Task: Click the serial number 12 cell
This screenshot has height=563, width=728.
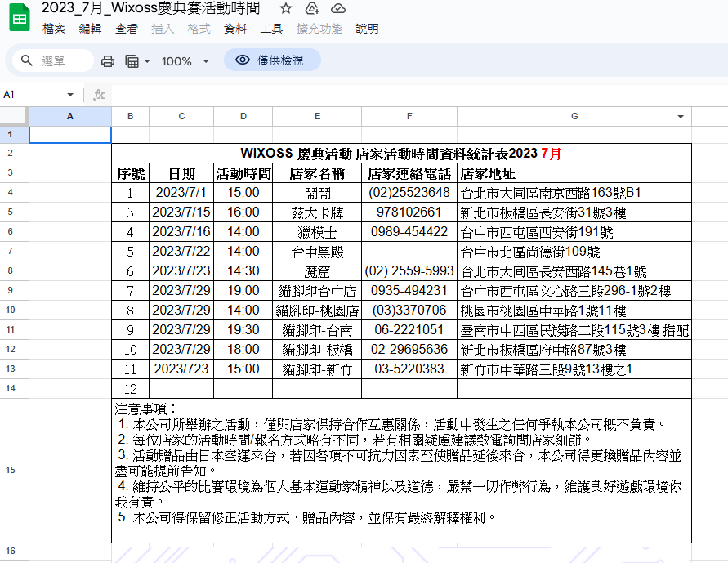Action: pyautogui.click(x=131, y=388)
